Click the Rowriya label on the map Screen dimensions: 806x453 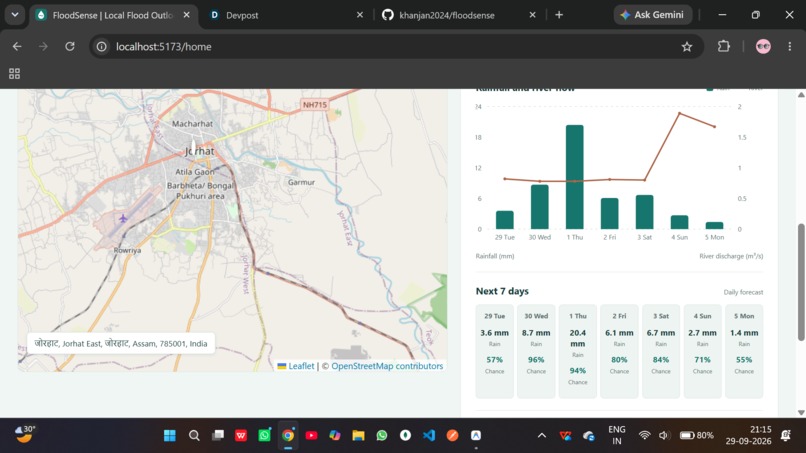tap(127, 250)
